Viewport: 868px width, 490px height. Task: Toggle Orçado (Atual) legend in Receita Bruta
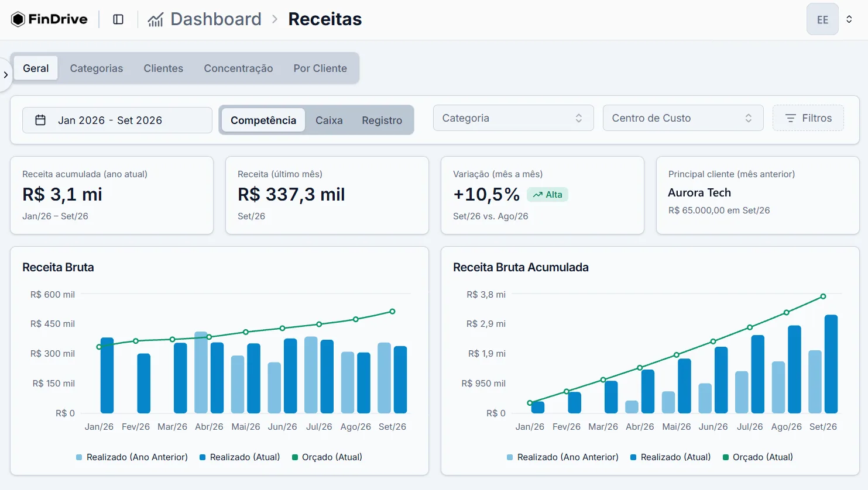pyautogui.click(x=327, y=457)
